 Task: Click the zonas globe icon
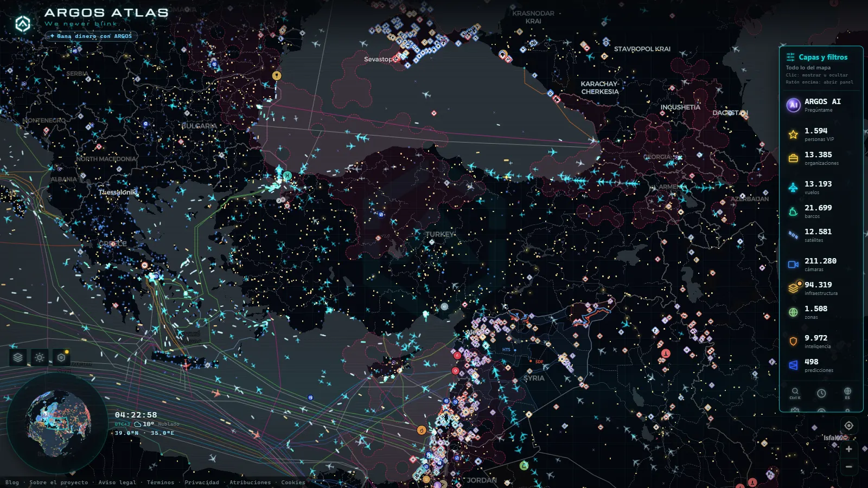point(793,312)
